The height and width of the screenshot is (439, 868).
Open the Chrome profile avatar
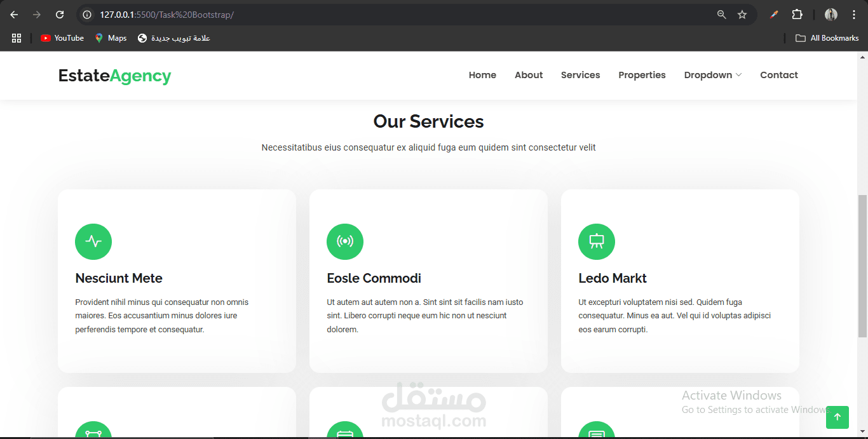coord(831,15)
